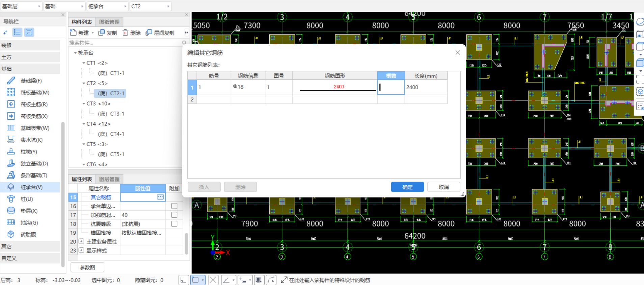Select 基础梁(F) icon in navigation
The height and width of the screenshot is (285, 644).
(11, 80)
